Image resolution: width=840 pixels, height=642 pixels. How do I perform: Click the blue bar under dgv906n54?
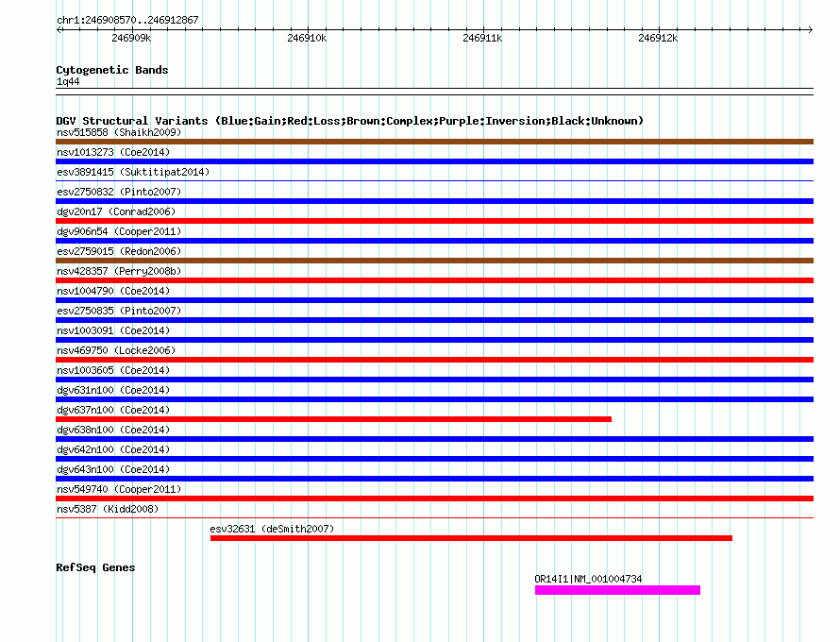434,241
